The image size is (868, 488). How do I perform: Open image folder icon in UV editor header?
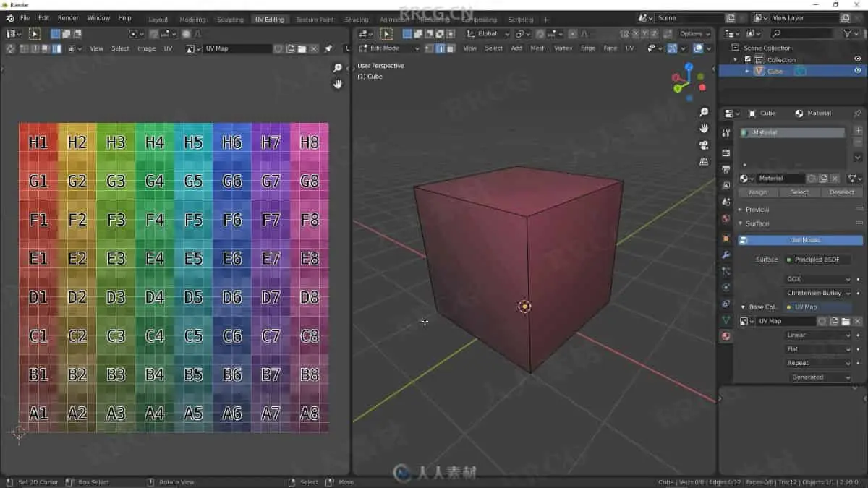point(302,48)
